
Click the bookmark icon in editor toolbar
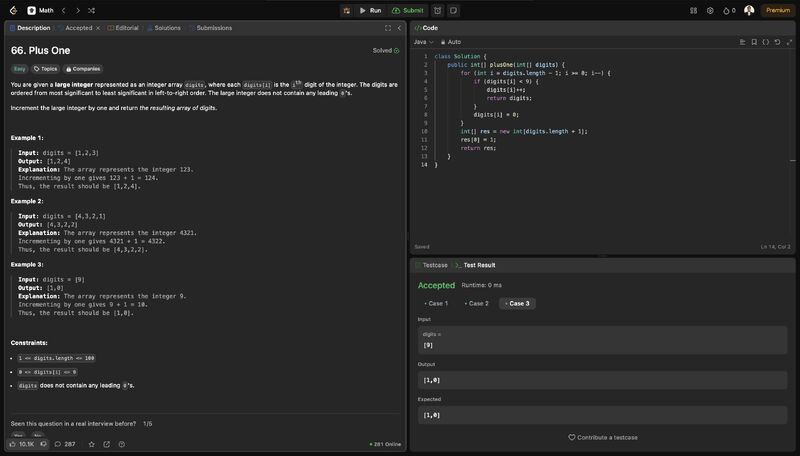click(754, 42)
